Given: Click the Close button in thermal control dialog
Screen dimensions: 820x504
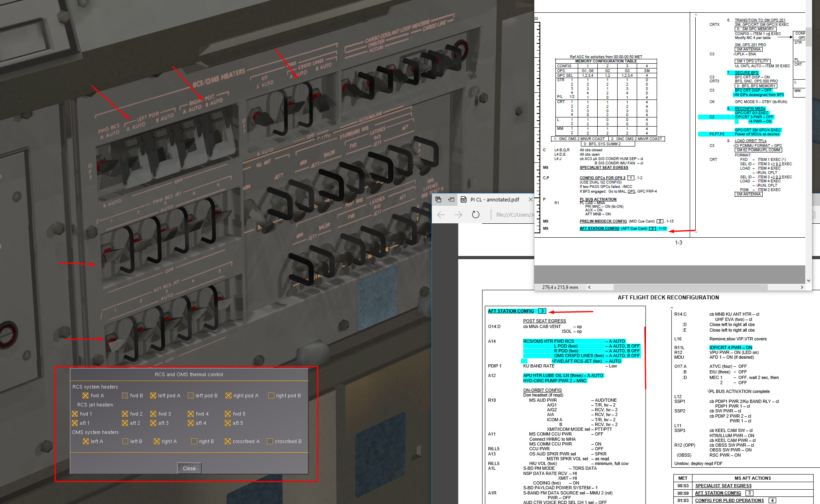Looking at the screenshot, I should 189,468.
